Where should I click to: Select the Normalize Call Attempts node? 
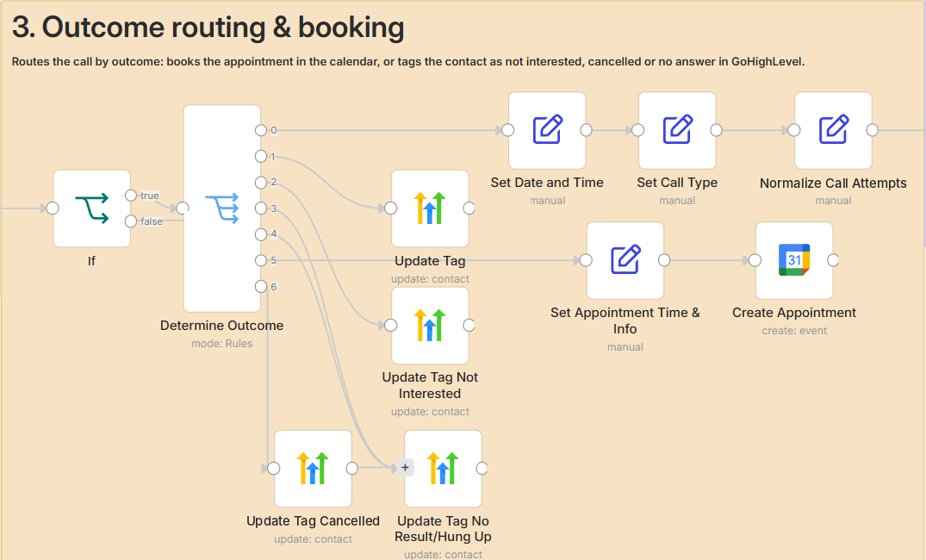[833, 130]
